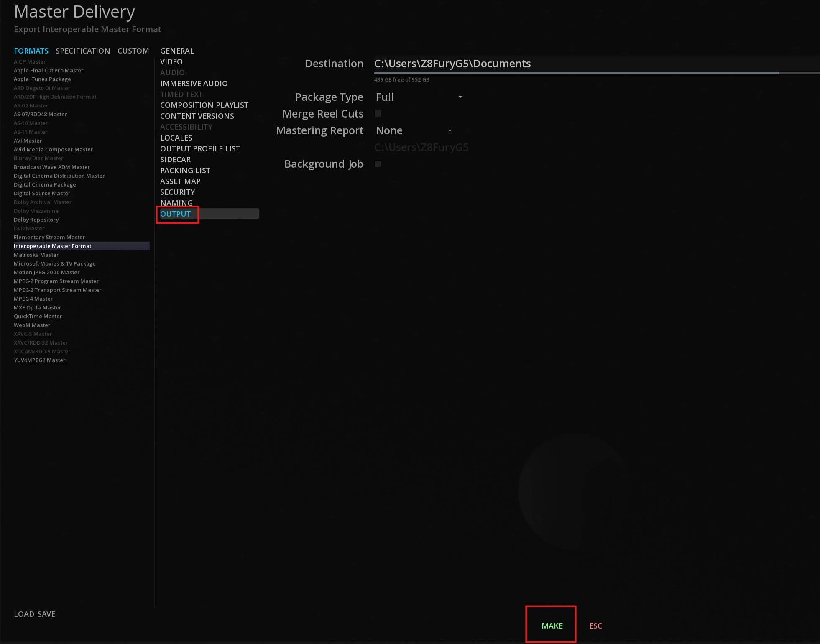Click the red ESC button

tap(595, 626)
